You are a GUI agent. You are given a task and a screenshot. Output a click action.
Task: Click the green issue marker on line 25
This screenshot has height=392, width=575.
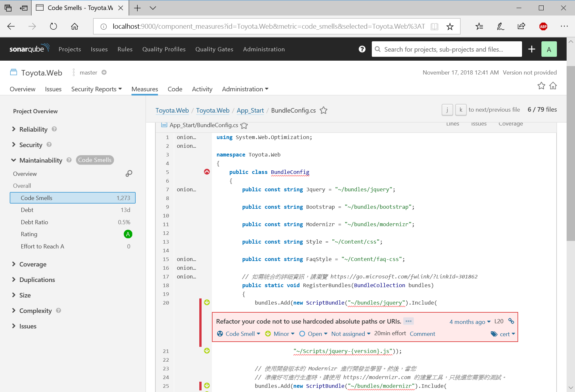pos(207,386)
